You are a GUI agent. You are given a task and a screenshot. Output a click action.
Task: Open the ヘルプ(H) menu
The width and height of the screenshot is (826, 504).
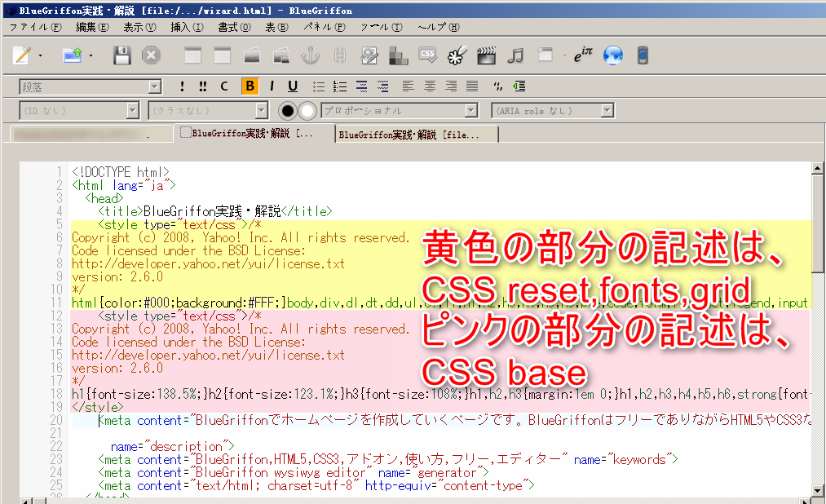(439, 27)
